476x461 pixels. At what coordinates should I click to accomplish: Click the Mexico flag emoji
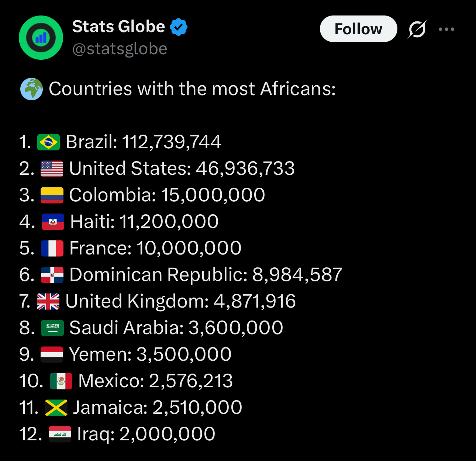[x=61, y=381]
